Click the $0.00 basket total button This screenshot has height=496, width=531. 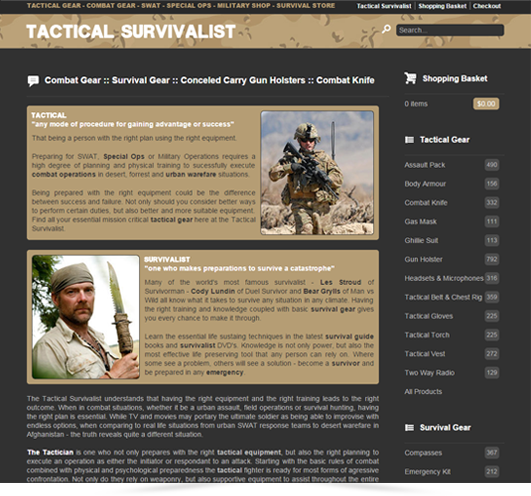point(486,104)
